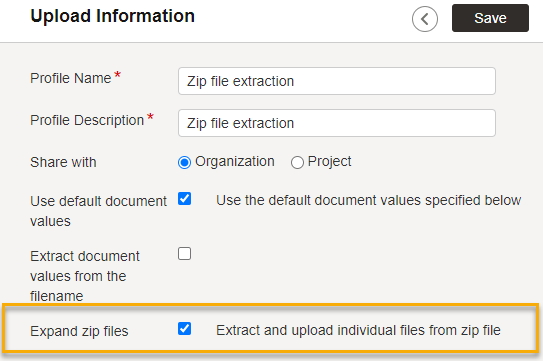Select the Organization radio button
The height and width of the screenshot is (361, 543).
click(184, 162)
